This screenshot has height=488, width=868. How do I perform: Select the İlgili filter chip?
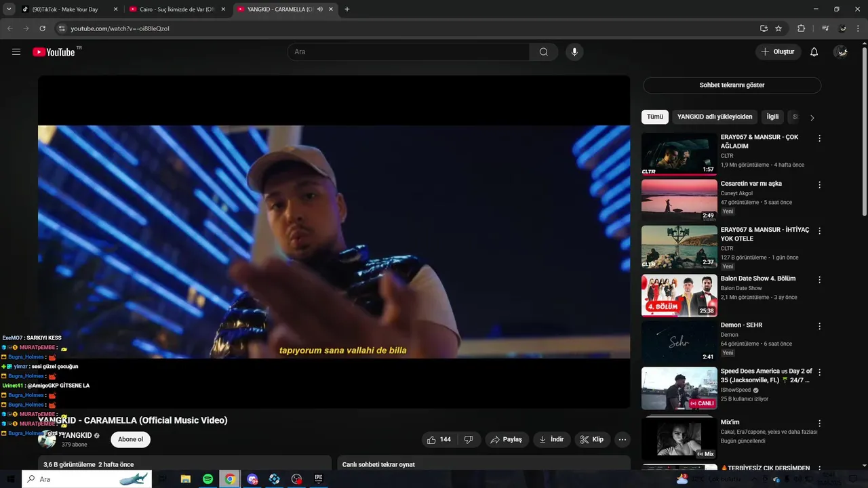point(772,117)
